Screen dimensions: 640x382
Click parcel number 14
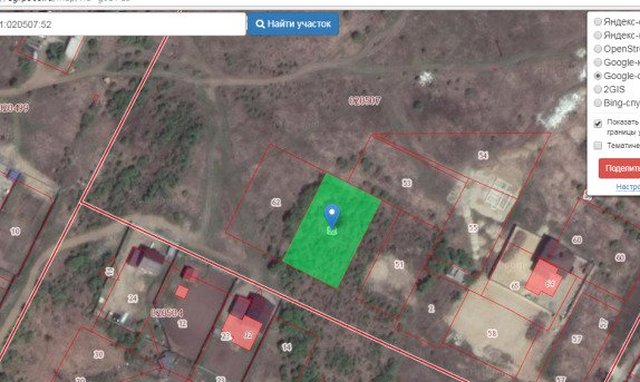coord(287,347)
